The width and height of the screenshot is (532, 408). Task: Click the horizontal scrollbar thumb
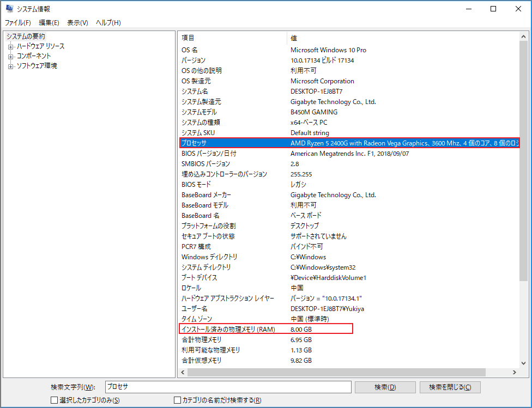pos(336,372)
